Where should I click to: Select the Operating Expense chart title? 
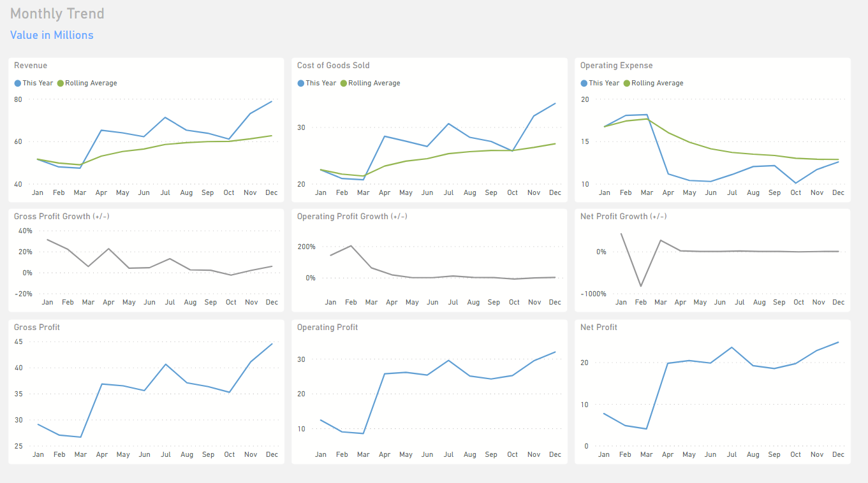pyautogui.click(x=617, y=66)
